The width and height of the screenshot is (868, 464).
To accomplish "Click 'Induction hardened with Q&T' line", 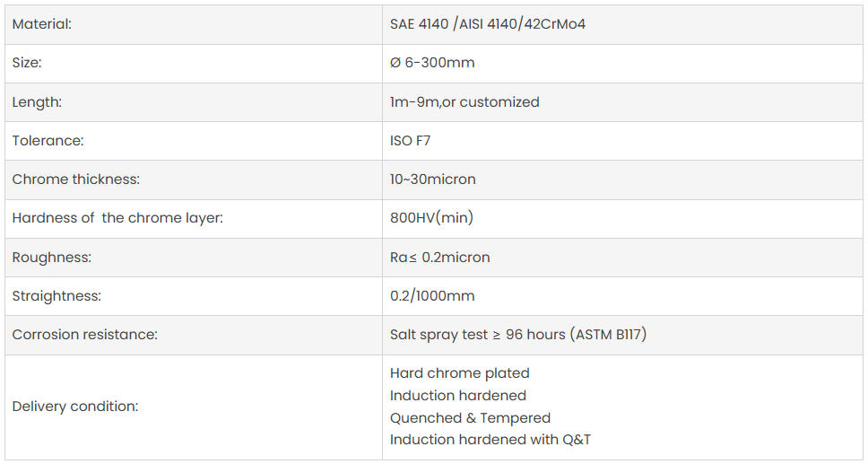I will (x=490, y=440).
